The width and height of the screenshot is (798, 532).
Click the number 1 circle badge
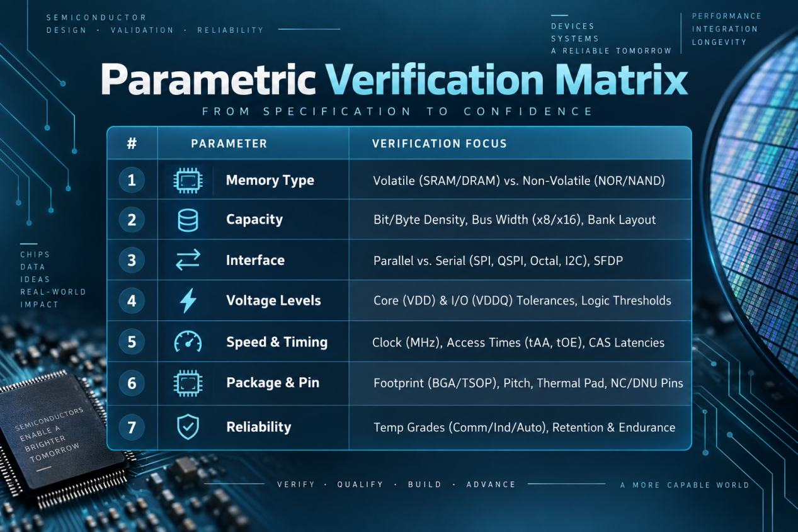(132, 181)
